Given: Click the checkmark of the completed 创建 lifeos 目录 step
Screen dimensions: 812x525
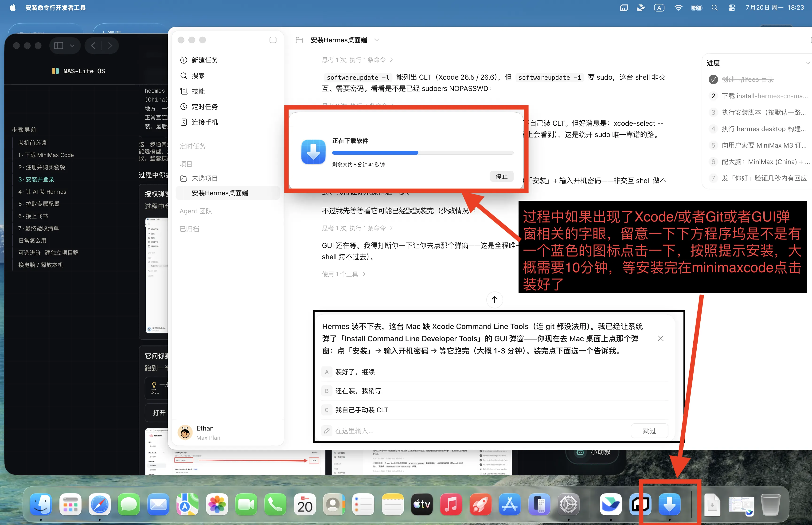Looking at the screenshot, I should click(x=713, y=79).
